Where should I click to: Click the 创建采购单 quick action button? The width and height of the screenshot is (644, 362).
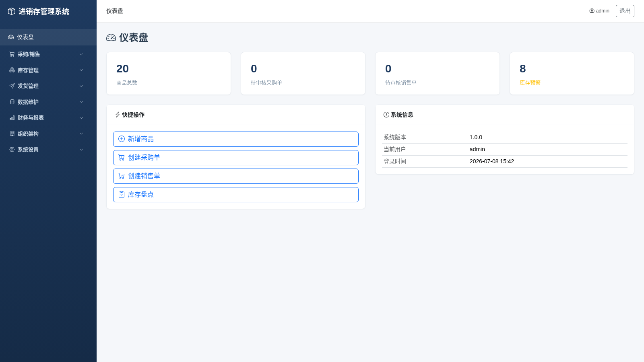click(236, 158)
